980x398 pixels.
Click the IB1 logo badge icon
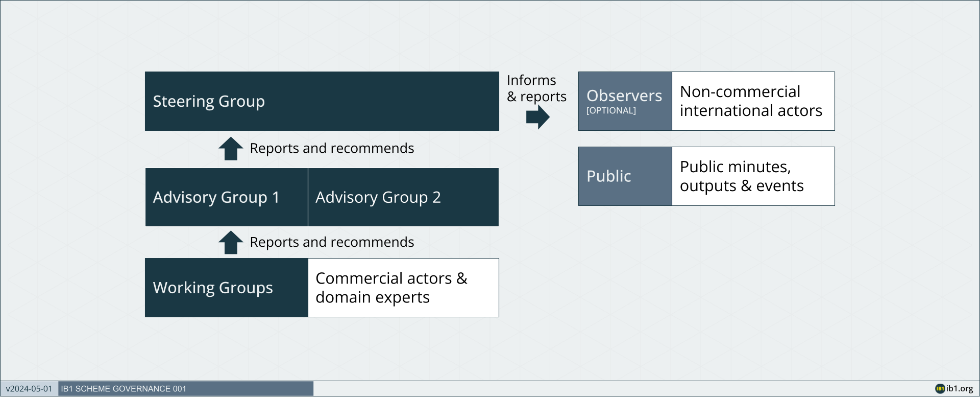[940, 389]
